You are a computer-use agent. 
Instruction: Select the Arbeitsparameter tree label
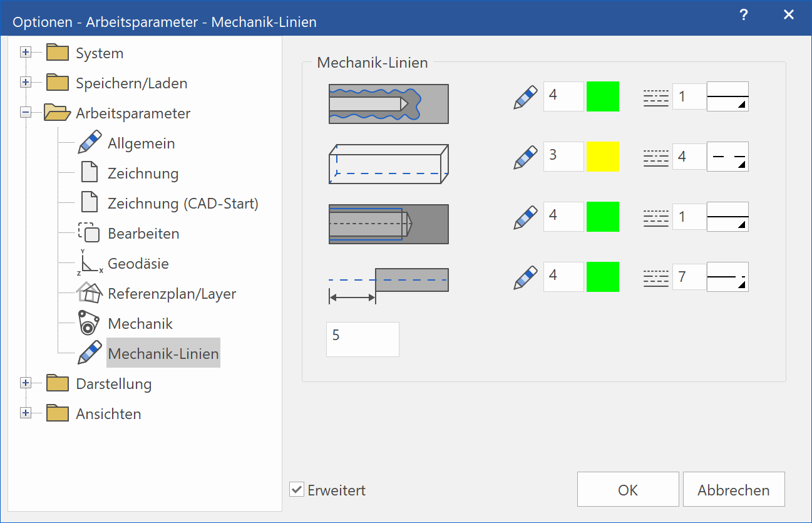pyautogui.click(x=133, y=113)
